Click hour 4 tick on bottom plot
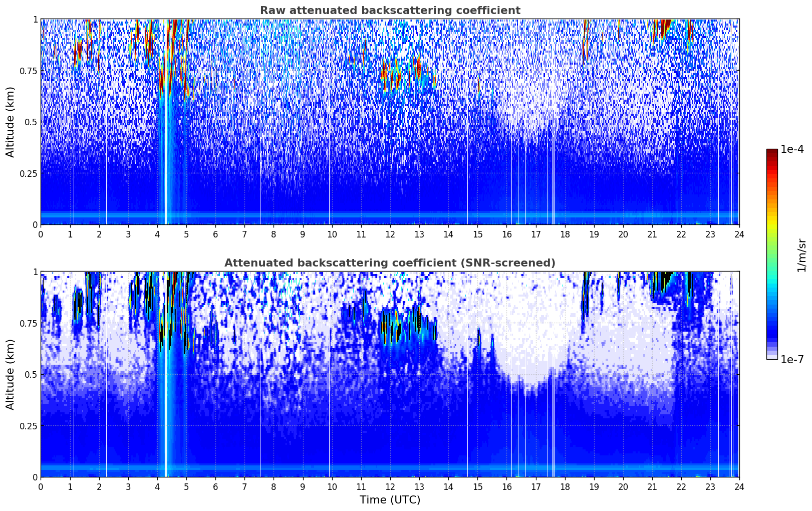 pyautogui.click(x=157, y=486)
